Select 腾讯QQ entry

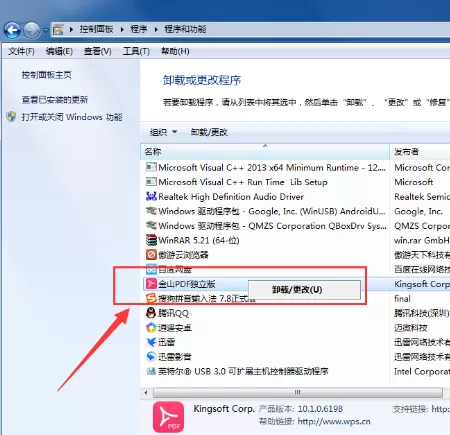[x=173, y=313]
